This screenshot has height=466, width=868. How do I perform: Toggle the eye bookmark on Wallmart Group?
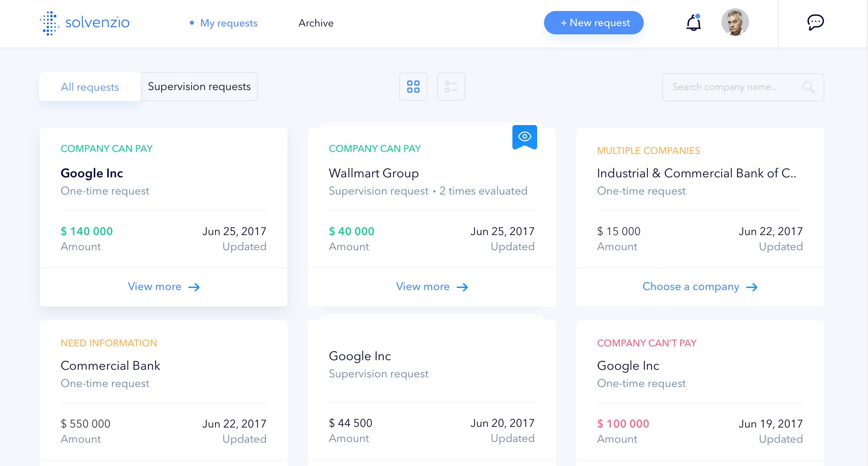pos(524,137)
